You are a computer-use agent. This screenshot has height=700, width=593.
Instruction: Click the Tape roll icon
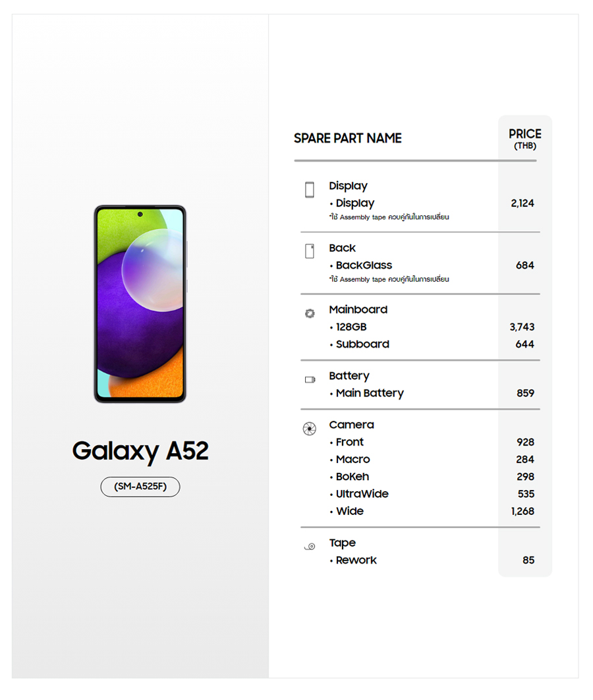(x=310, y=546)
